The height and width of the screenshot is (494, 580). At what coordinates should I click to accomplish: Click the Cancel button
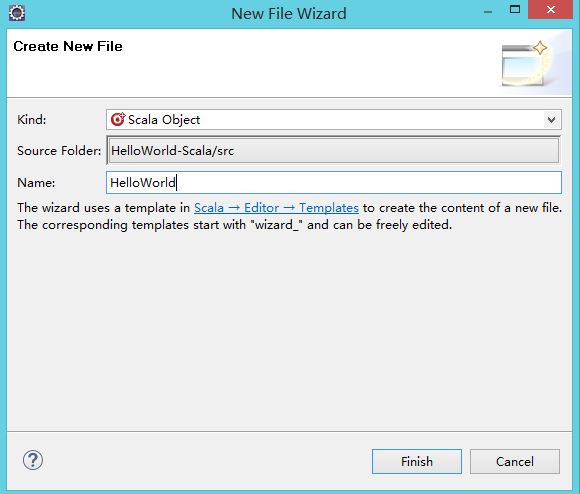(x=515, y=461)
